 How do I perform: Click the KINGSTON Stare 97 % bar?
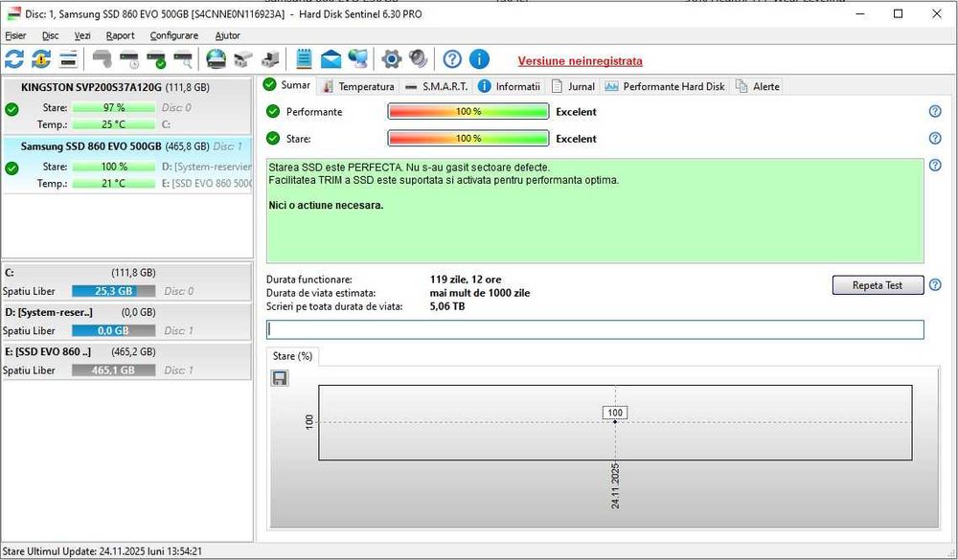(114, 107)
